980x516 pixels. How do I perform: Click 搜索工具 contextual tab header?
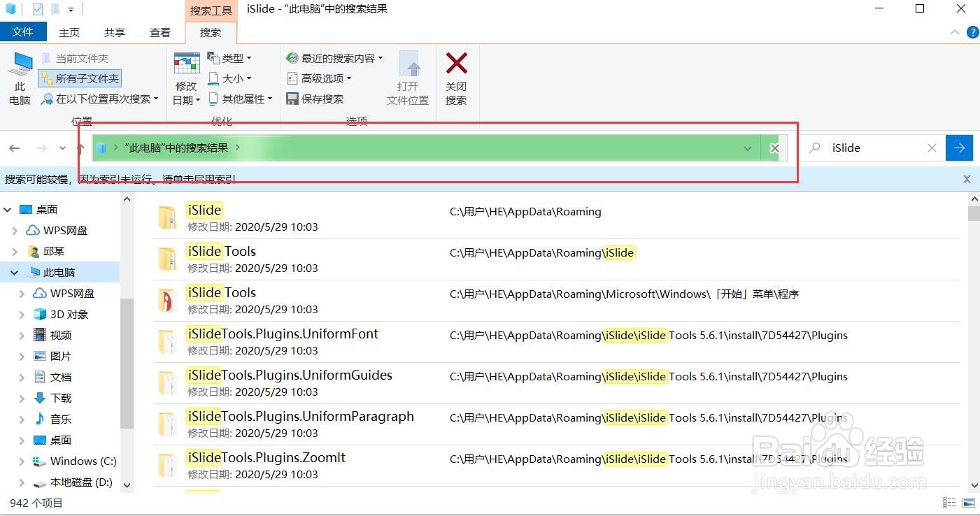tap(211, 10)
